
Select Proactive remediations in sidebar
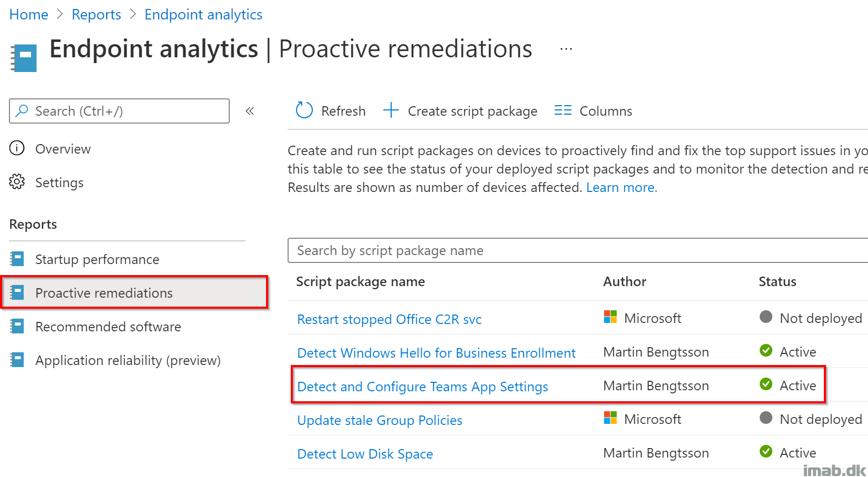pos(135,292)
